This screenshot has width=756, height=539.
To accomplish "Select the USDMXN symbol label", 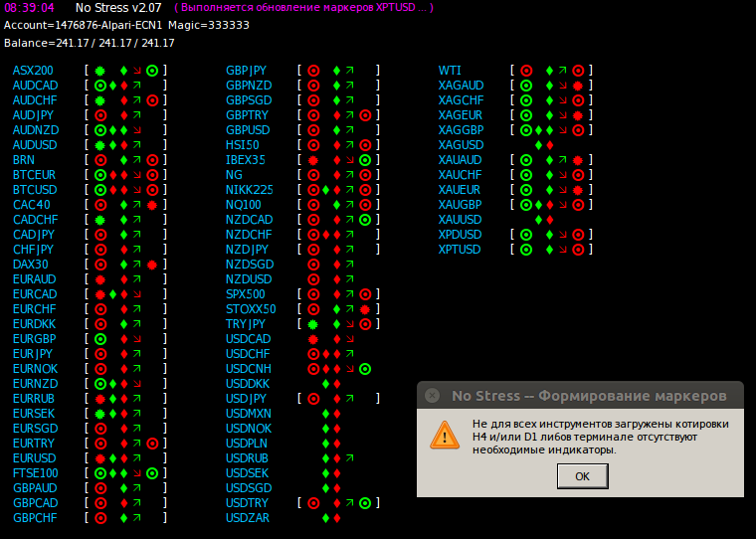I will click(x=249, y=414).
